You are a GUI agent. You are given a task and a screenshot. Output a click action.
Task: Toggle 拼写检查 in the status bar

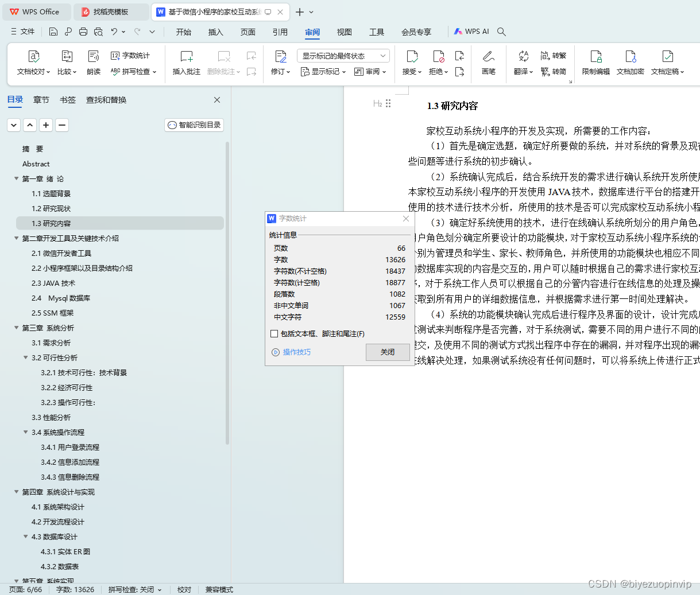(x=133, y=589)
